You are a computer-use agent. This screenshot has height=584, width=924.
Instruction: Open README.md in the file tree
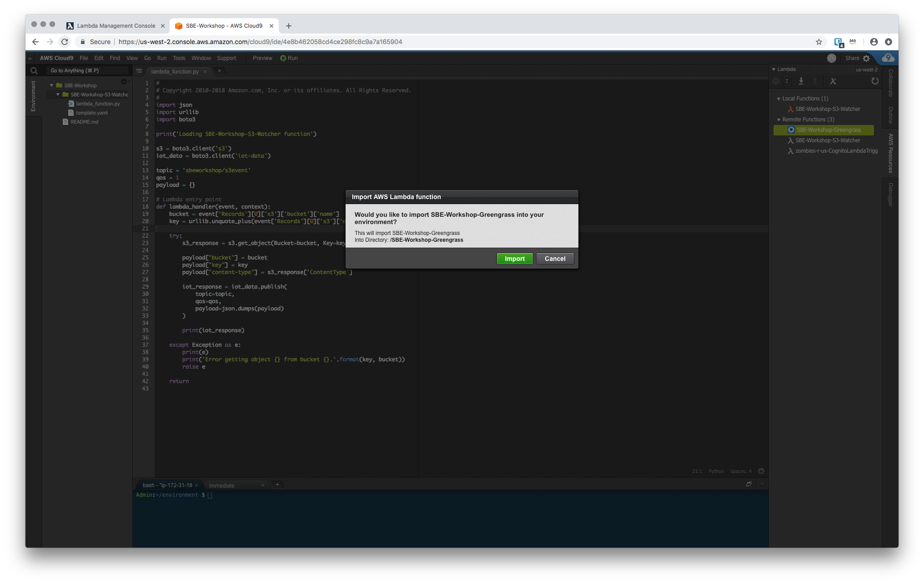tap(80, 122)
